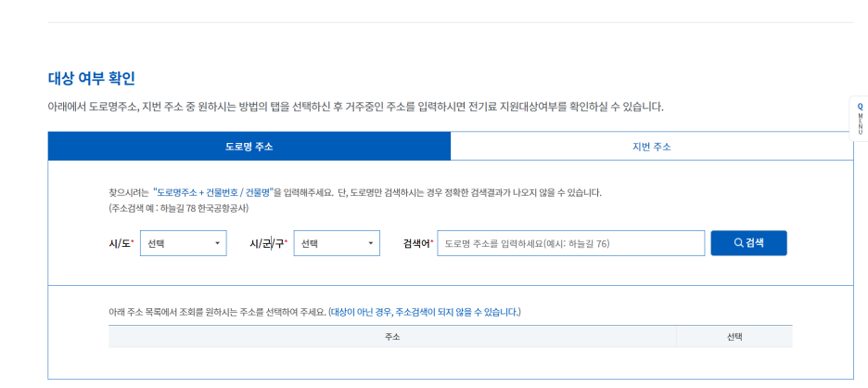Click the 검색어 road address input field
Screen dimensions: 868x388
[x=570, y=243]
